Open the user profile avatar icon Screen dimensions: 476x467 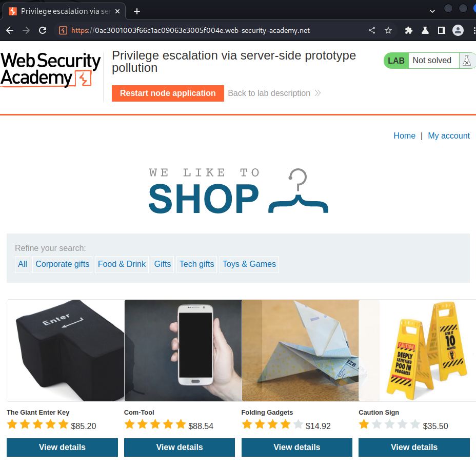(458, 30)
